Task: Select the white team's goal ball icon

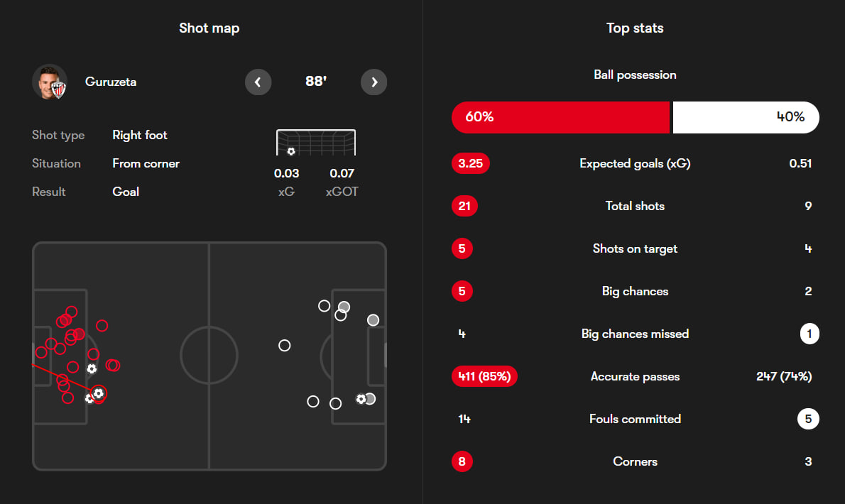Action: (361, 399)
